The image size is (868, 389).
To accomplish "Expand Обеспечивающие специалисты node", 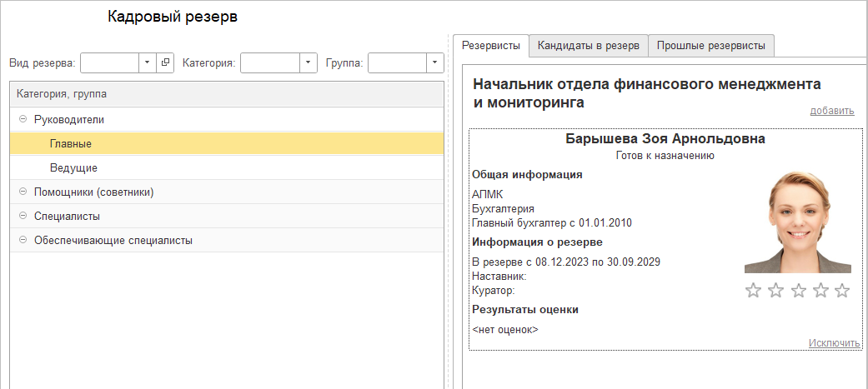I will coord(23,241).
